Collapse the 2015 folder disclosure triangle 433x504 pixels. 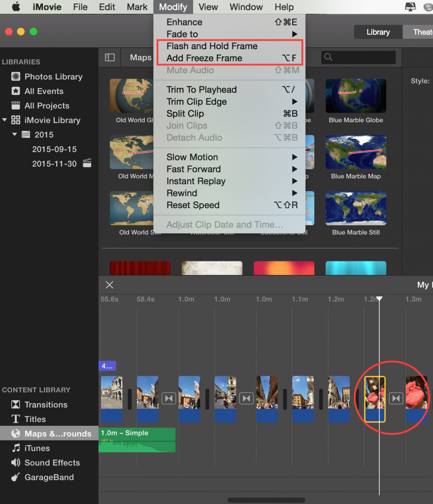pos(15,134)
